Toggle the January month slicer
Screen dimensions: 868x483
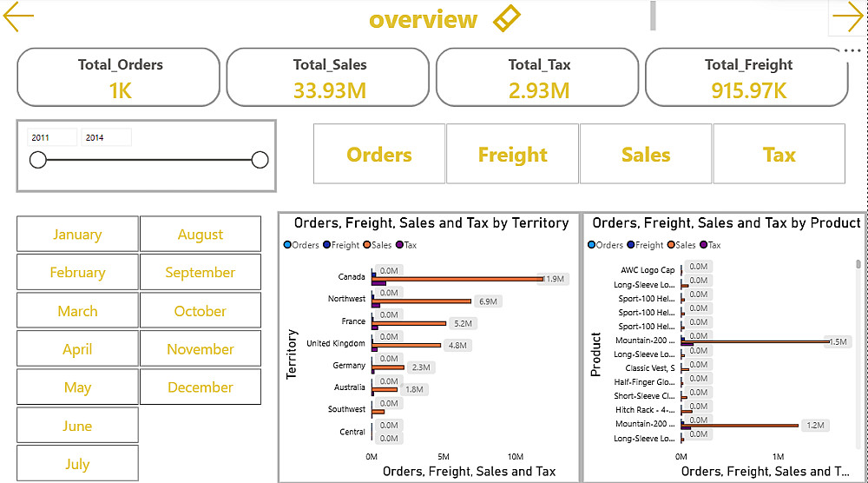(x=77, y=235)
